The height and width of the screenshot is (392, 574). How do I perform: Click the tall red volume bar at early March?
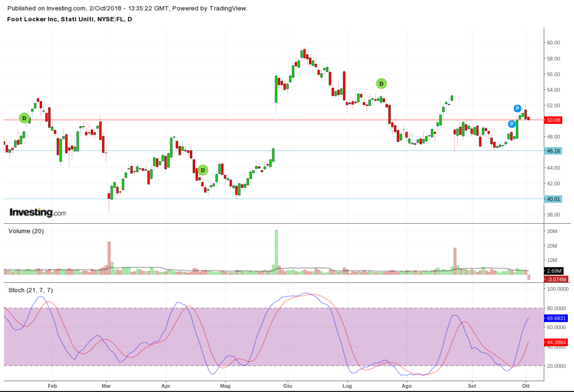coord(109,259)
